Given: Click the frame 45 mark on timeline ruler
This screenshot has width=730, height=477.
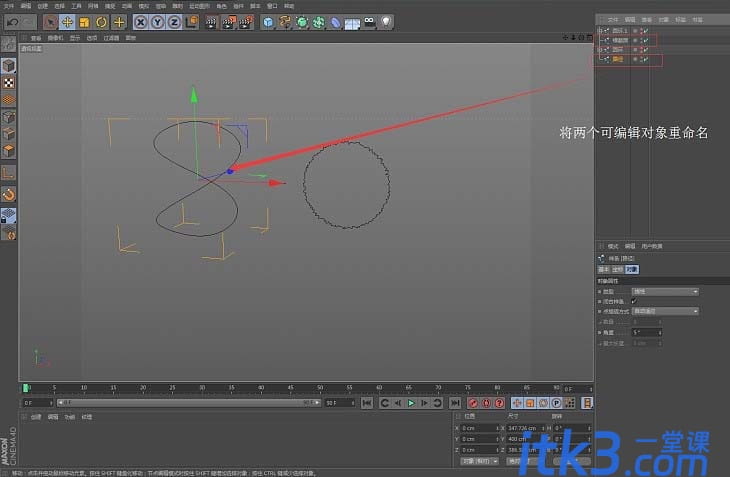Looking at the screenshot, I should click(x=291, y=388).
